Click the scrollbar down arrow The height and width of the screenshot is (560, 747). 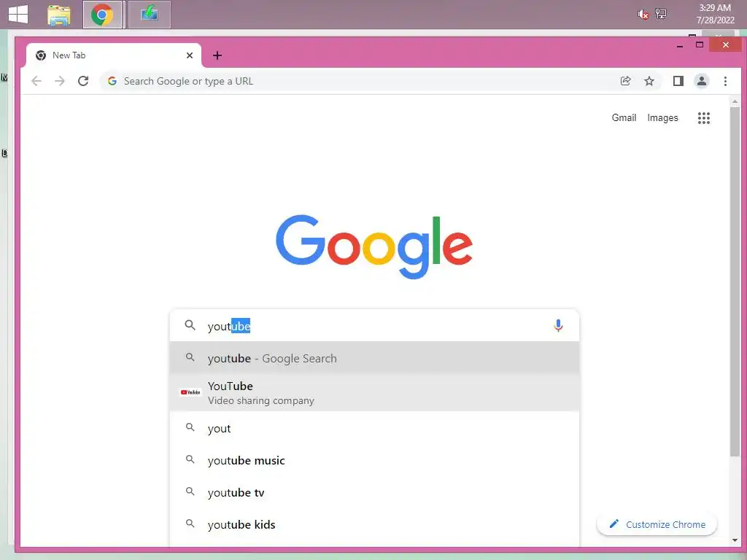pyautogui.click(x=735, y=540)
